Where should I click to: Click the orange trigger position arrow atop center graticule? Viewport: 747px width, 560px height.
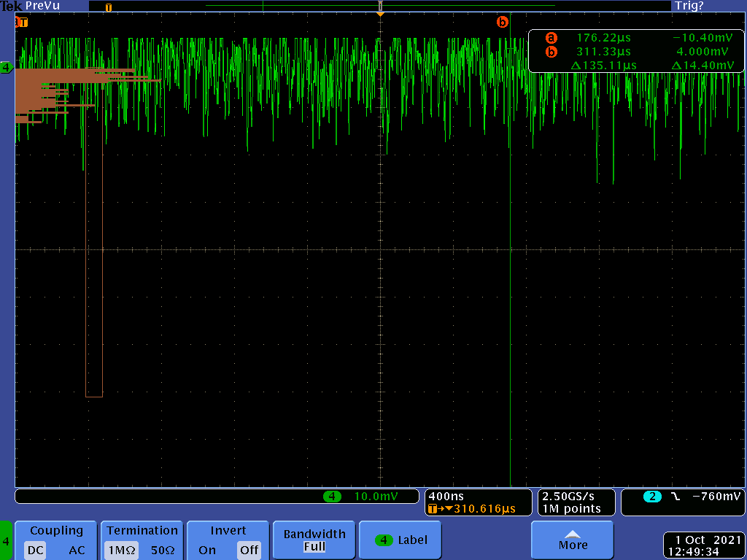point(380,12)
